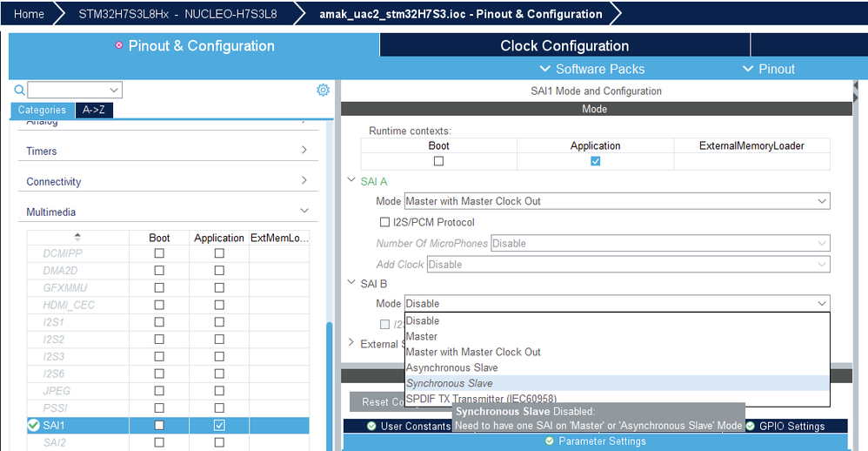Check the PSSI Boot checkbox
The height and width of the screenshot is (451, 868).
coord(159,407)
